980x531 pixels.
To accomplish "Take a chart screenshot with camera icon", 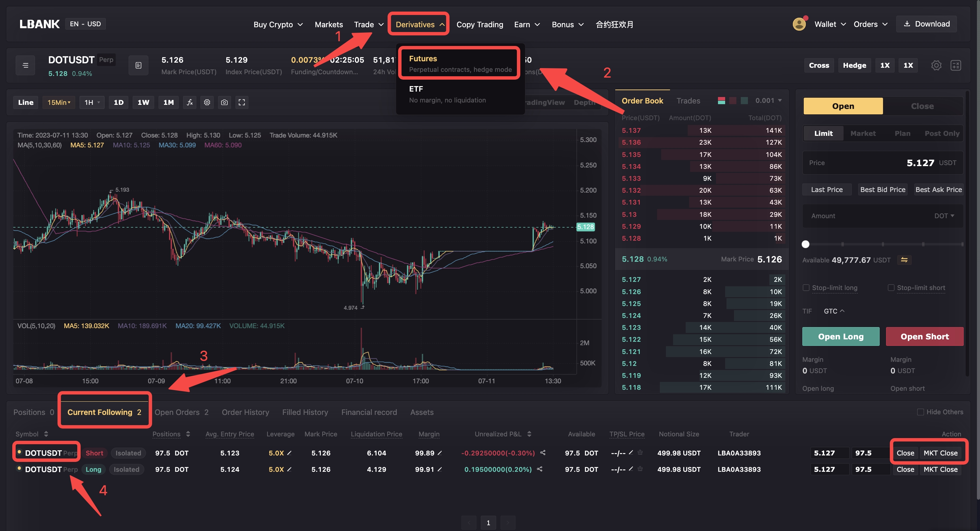I will click(x=225, y=102).
